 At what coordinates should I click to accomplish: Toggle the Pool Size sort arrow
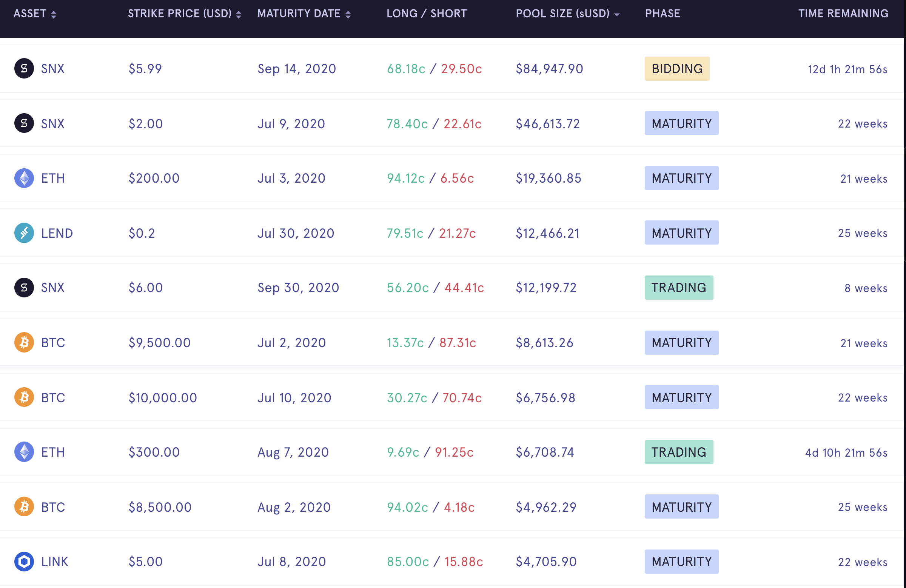click(x=617, y=14)
